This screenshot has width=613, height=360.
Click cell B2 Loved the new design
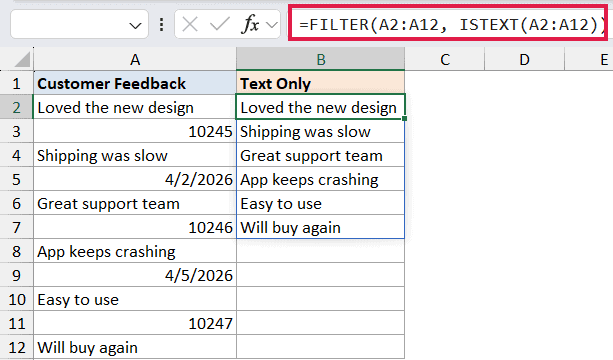coord(321,107)
